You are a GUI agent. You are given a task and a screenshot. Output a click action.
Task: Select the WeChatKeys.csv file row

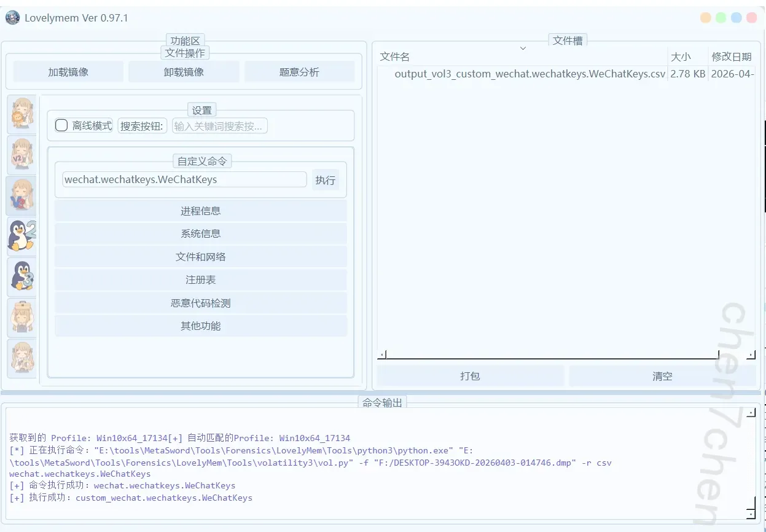click(x=530, y=74)
